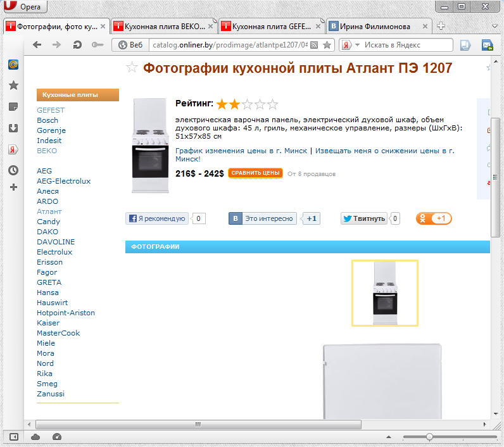504x447 pixels.
Task: Open the MasterCook brand link
Action: [58, 333]
